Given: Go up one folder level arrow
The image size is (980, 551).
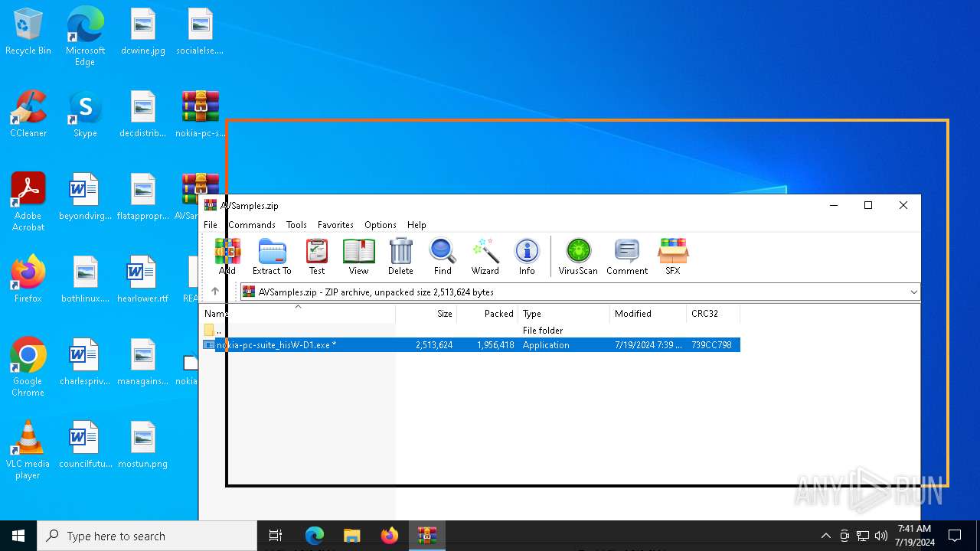Looking at the screenshot, I should click(x=215, y=292).
